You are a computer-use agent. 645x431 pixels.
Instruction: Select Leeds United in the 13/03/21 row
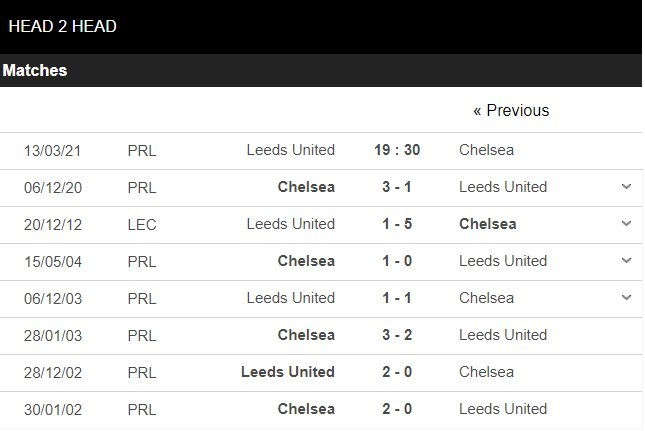tap(290, 150)
